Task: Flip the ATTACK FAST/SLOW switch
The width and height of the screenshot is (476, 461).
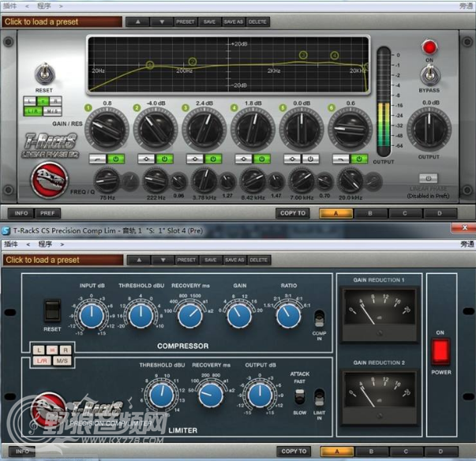Action: coord(300,396)
